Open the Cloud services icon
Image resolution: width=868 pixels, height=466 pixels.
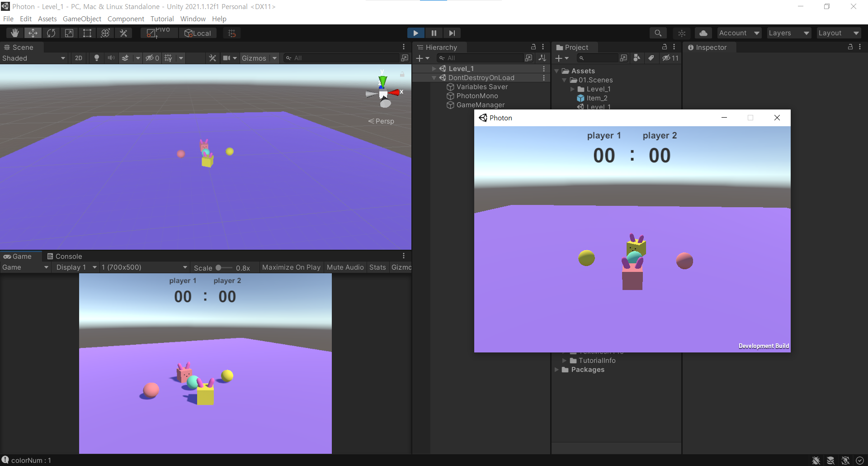click(x=703, y=33)
